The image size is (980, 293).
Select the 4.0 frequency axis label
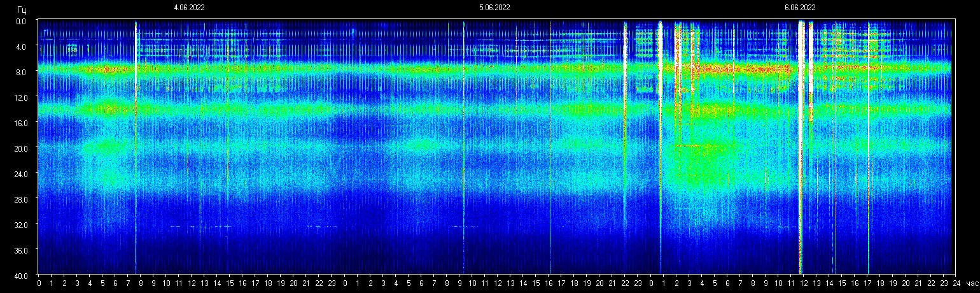21,46
